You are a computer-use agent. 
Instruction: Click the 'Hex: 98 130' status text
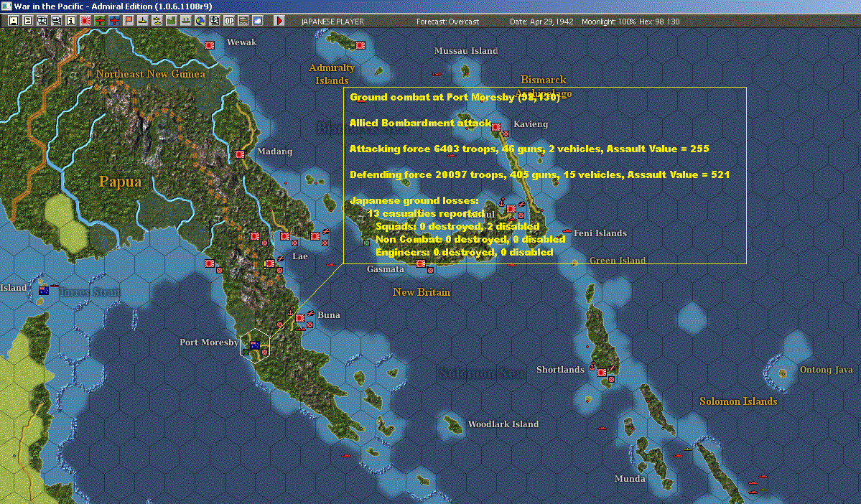659,22
